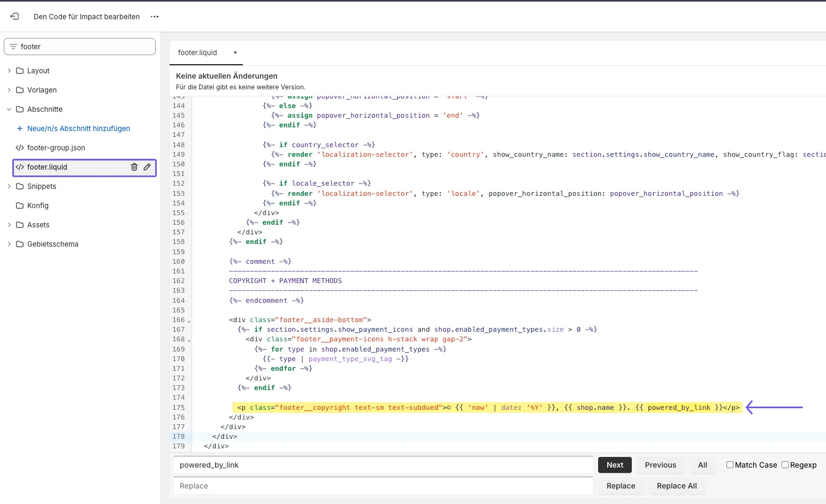826x504 pixels.
Task: Click the Replace button
Action: (621, 486)
